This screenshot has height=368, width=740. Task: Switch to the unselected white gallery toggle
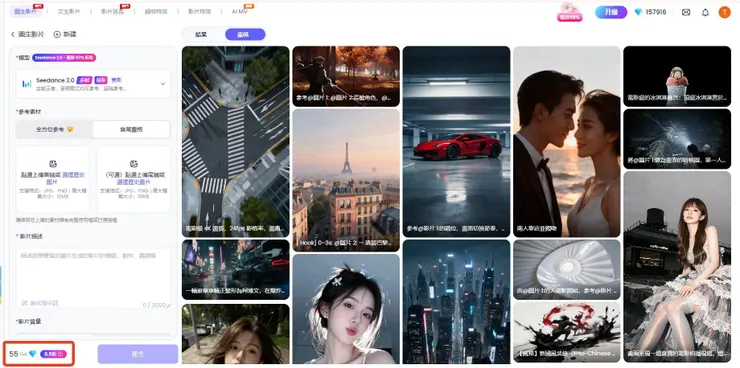click(x=202, y=34)
